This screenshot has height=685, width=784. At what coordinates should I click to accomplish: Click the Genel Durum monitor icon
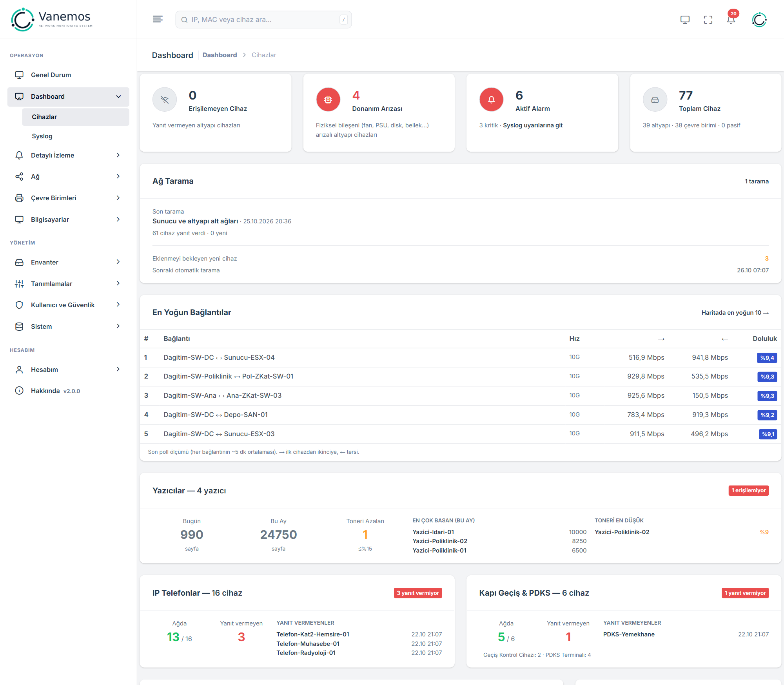coord(19,75)
